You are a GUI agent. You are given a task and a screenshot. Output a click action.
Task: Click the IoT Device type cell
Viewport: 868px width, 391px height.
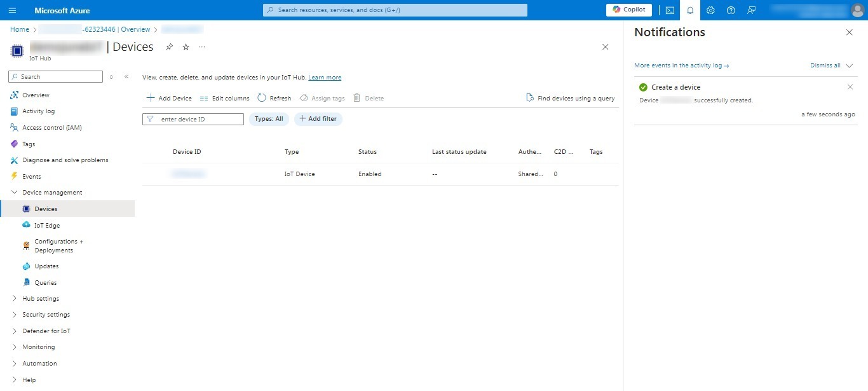click(x=299, y=174)
